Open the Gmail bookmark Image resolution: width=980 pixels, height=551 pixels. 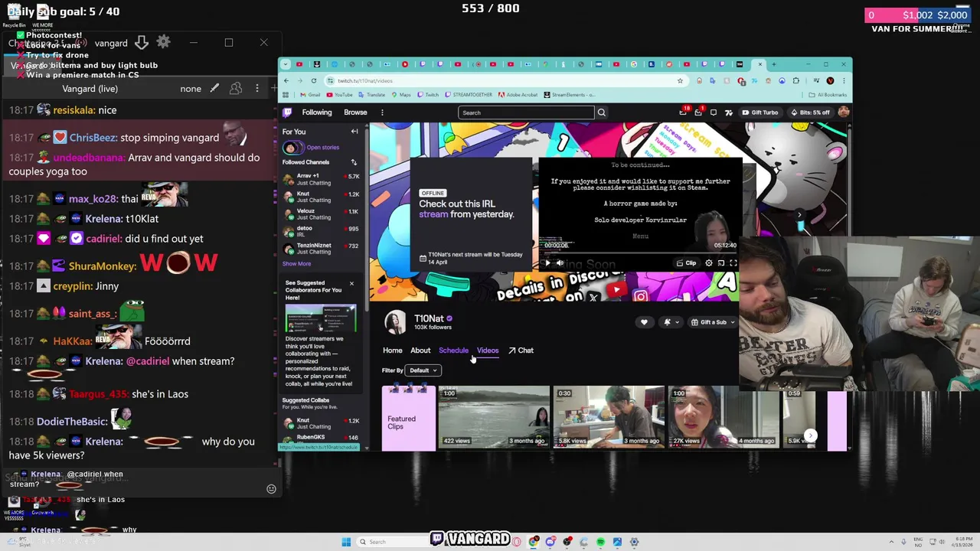coord(309,95)
